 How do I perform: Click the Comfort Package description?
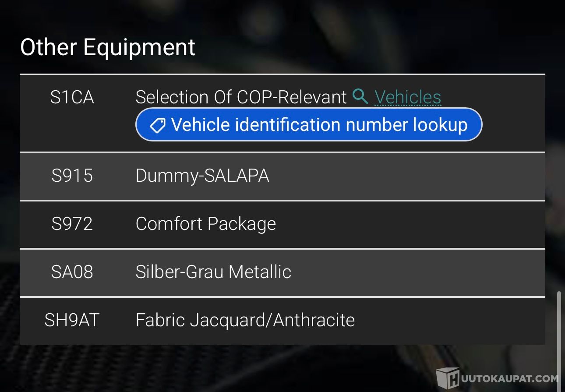point(206,224)
